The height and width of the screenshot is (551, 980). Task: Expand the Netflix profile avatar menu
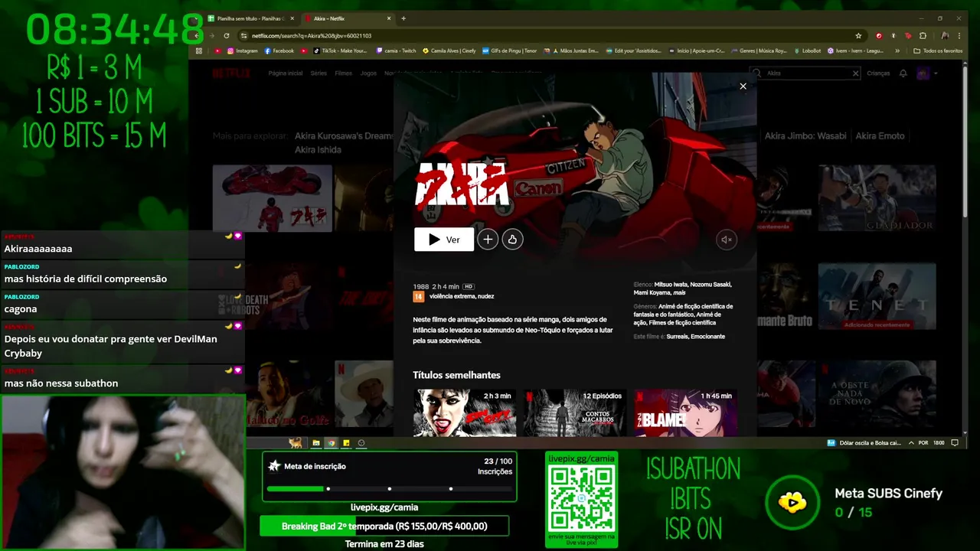point(926,73)
